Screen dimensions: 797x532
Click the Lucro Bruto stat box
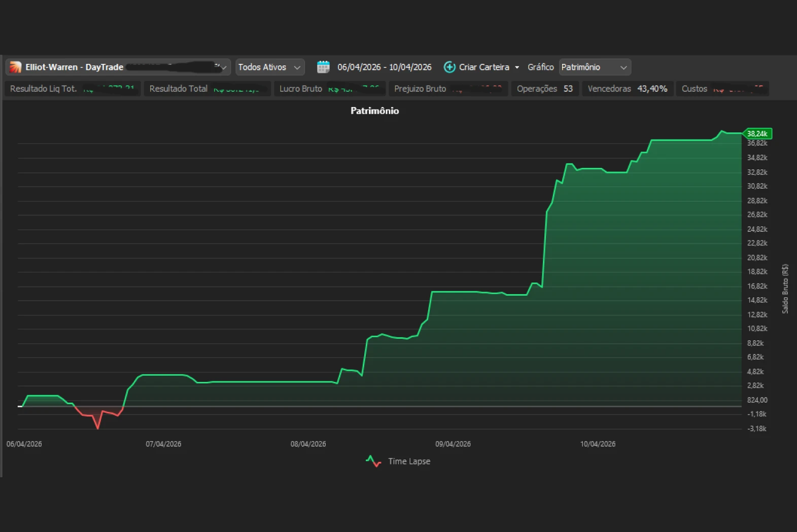[330, 89]
